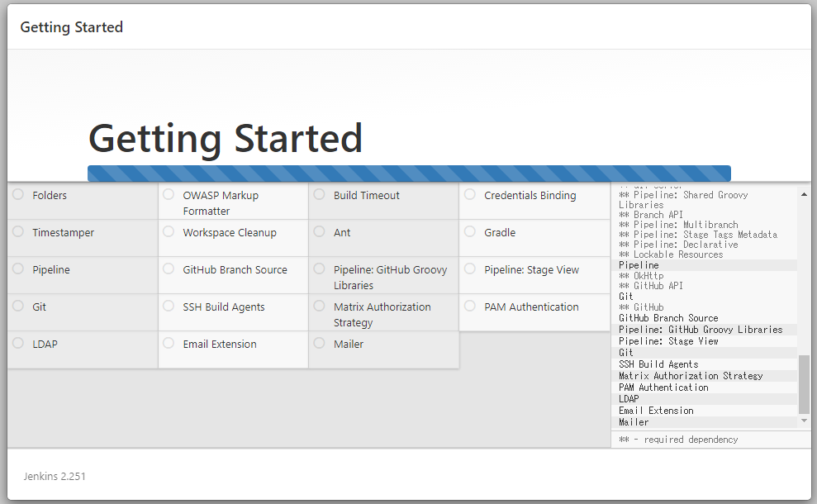Select the OWASP Markup Formatter plugin name
817x504 pixels.
pyautogui.click(x=221, y=203)
